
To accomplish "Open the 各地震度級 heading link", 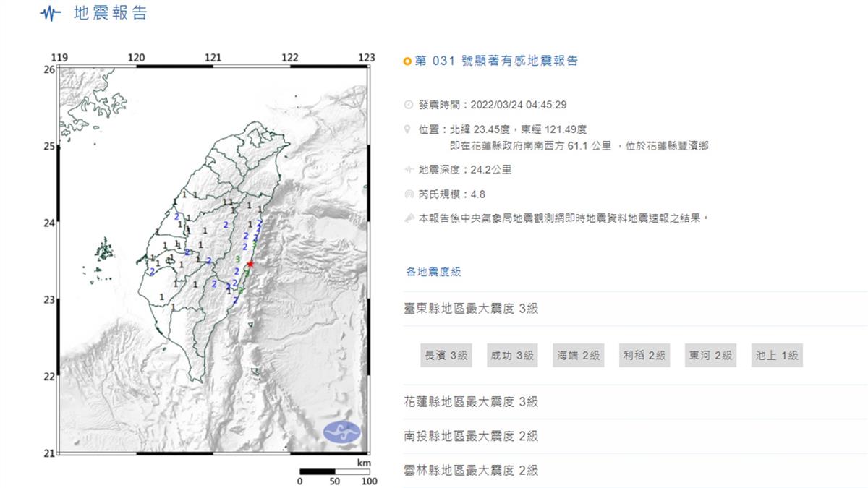I will tap(433, 272).
